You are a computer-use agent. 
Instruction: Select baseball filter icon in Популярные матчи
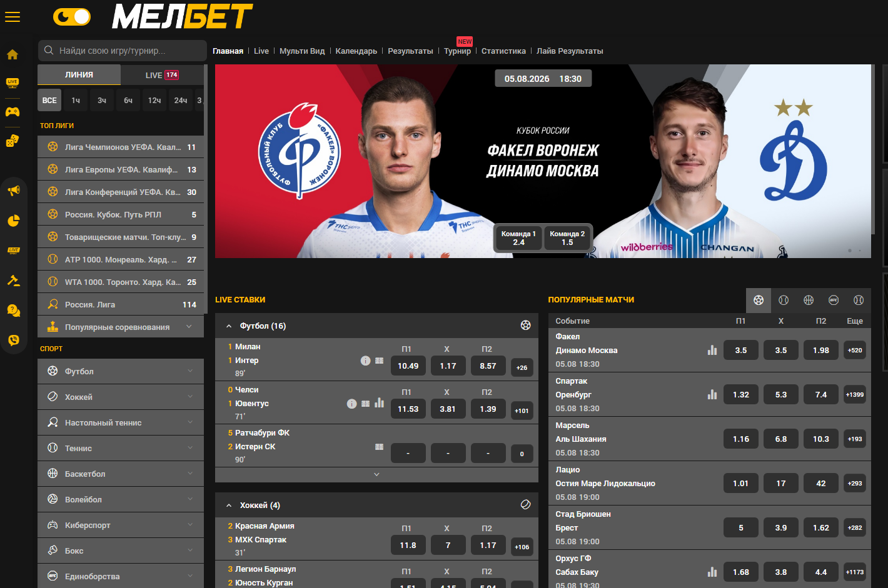tap(859, 301)
